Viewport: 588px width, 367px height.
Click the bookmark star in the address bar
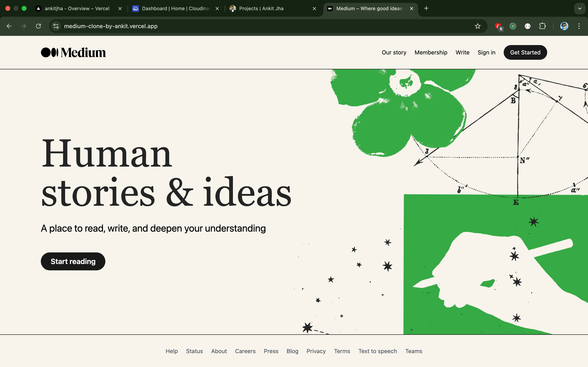tap(478, 26)
